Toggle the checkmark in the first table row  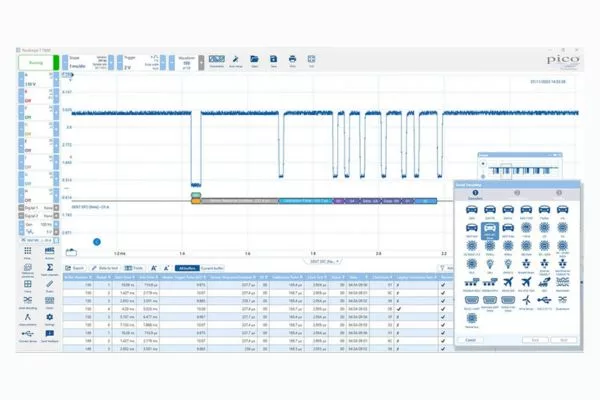443,285
